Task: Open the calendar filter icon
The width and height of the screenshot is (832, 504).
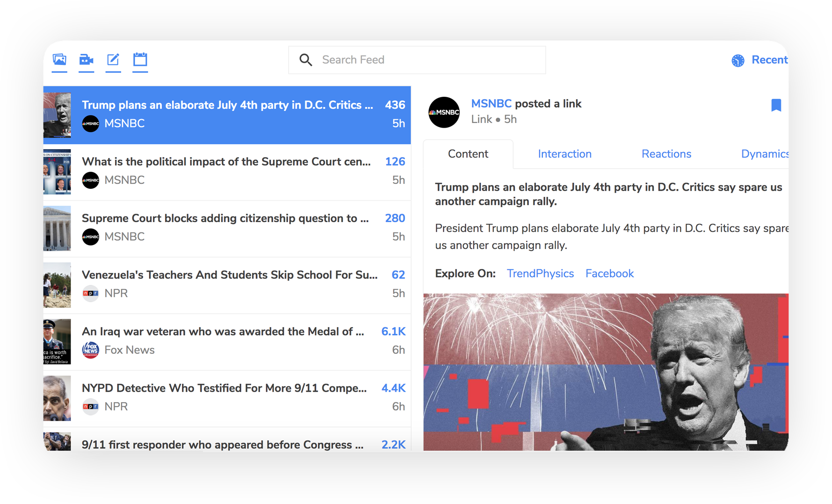Action: click(140, 60)
